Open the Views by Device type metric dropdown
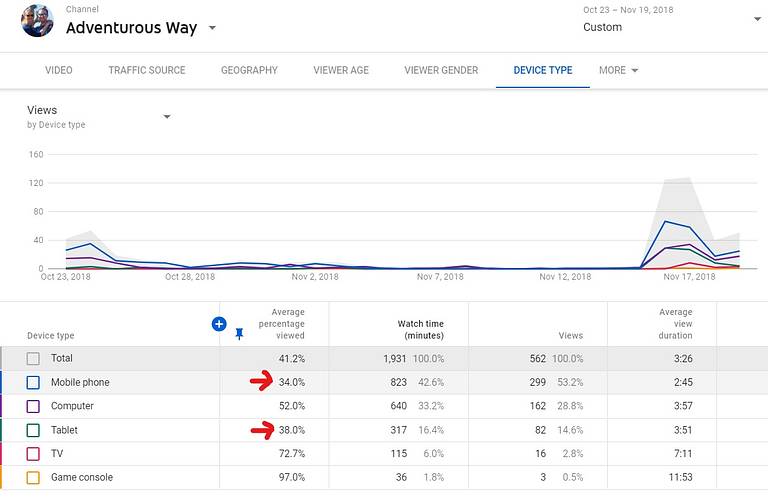 [167, 117]
